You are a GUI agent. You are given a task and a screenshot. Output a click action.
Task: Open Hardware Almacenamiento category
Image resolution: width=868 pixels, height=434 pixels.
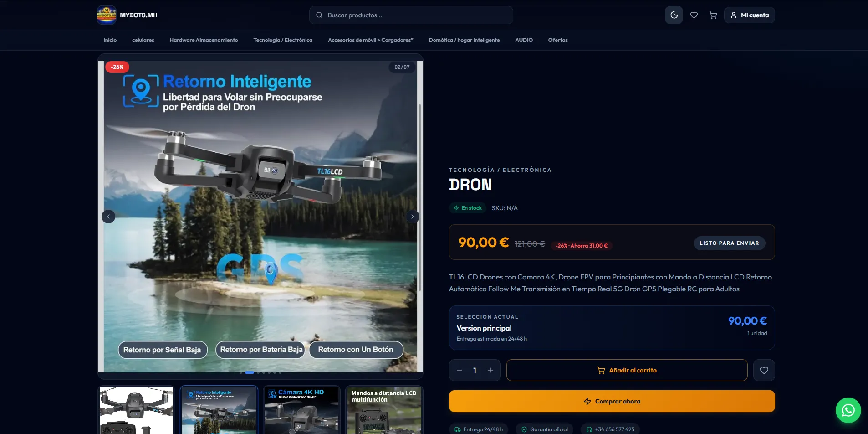[x=204, y=40]
